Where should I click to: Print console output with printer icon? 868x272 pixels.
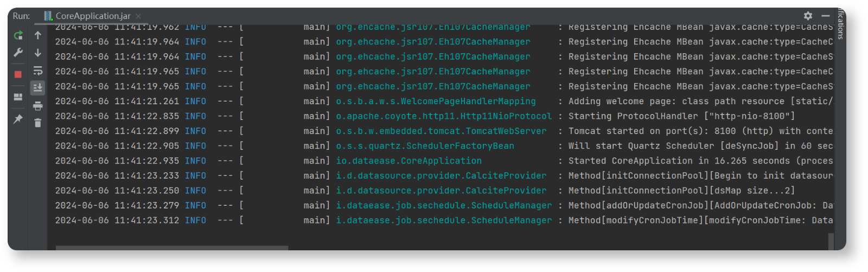[x=38, y=106]
